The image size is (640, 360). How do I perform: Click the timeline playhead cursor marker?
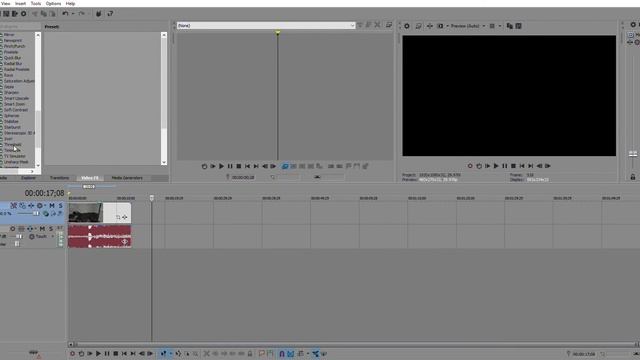[x=152, y=198]
